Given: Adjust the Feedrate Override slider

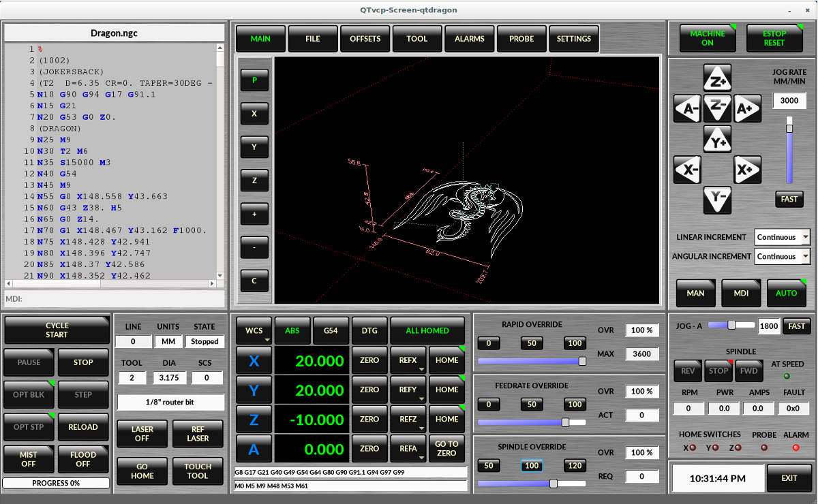Looking at the screenshot, I should [532, 422].
